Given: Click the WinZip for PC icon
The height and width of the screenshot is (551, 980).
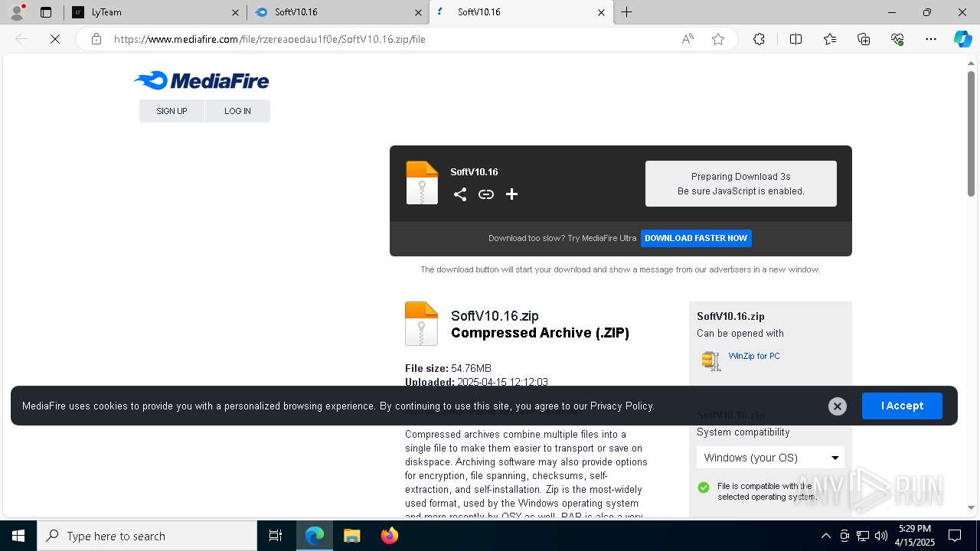Looking at the screenshot, I should 711,360.
